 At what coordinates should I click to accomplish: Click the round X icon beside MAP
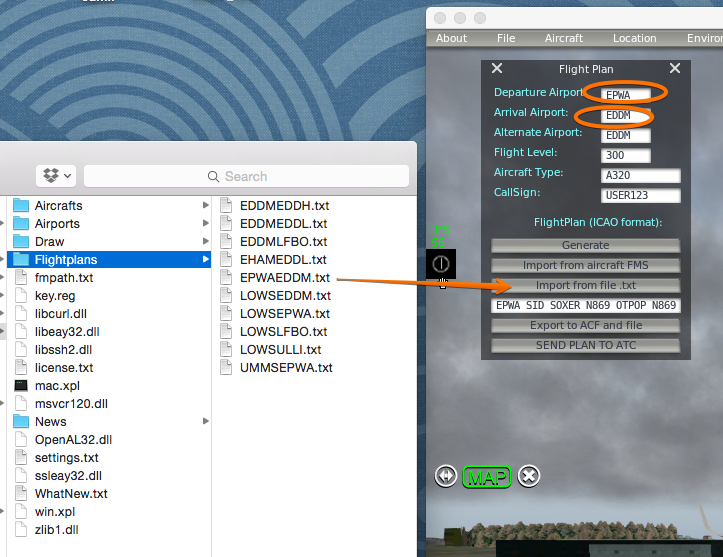(530, 477)
